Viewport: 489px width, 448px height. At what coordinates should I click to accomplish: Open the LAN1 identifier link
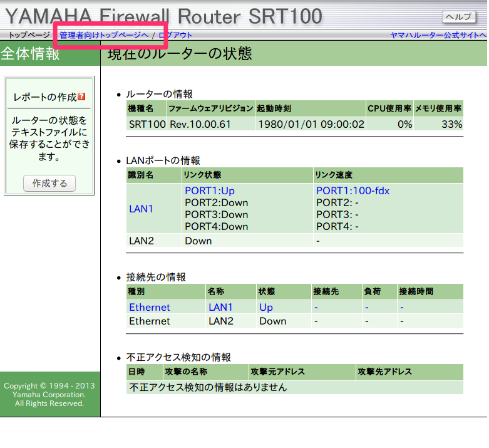click(x=141, y=209)
